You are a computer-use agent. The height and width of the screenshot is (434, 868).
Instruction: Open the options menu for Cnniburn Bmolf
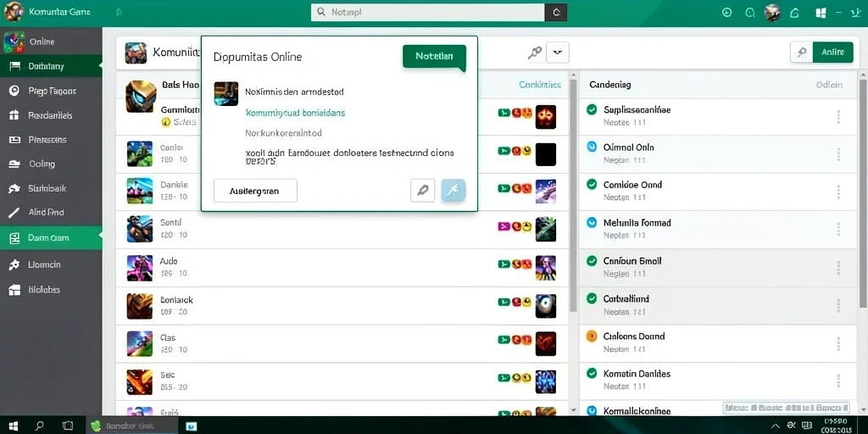pyautogui.click(x=838, y=268)
